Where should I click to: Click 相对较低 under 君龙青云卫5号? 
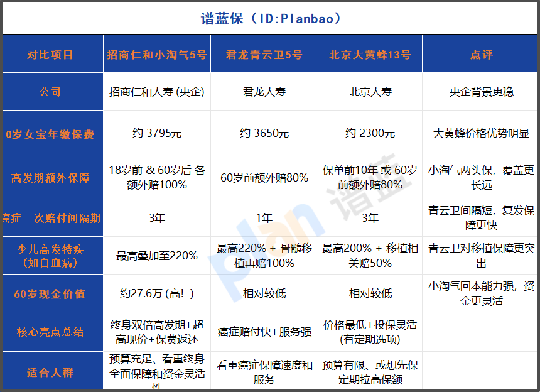point(264,293)
